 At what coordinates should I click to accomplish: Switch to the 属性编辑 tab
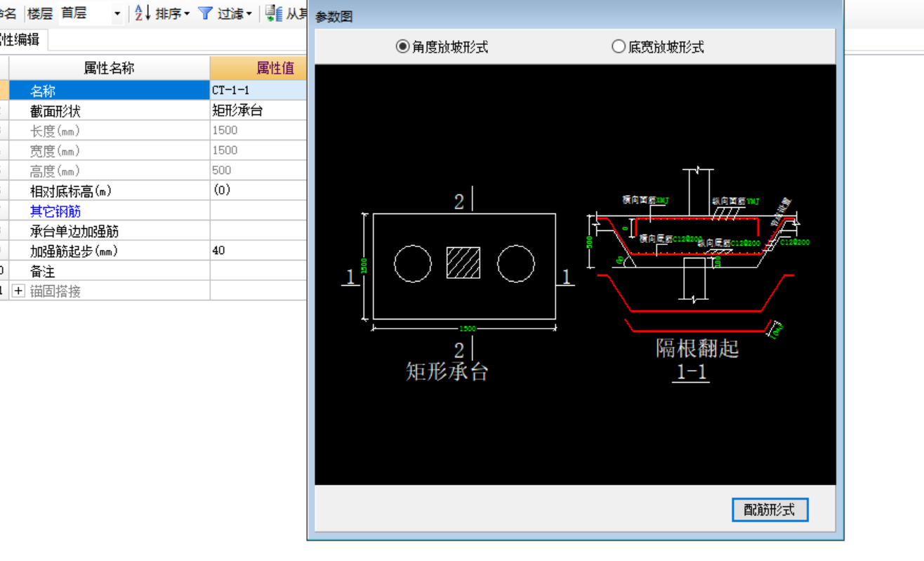(20, 39)
